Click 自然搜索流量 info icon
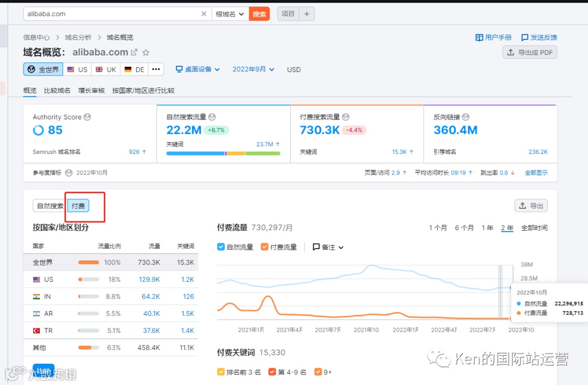Viewport: 588px width, 385px height. [212, 117]
